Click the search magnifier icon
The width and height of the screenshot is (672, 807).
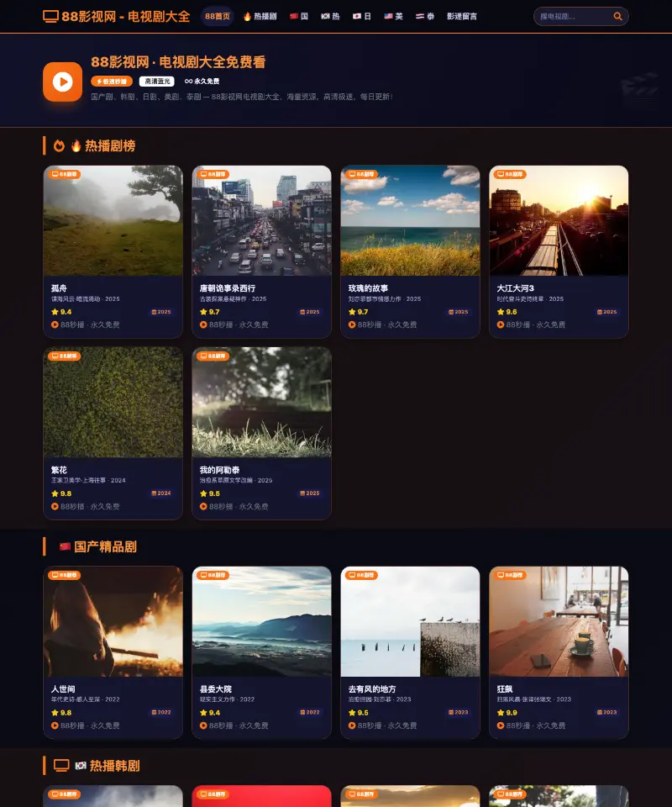click(617, 17)
